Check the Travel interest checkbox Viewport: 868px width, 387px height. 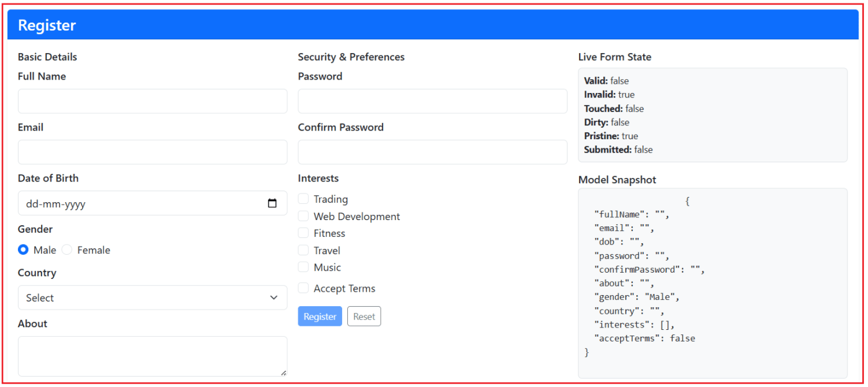tap(303, 250)
